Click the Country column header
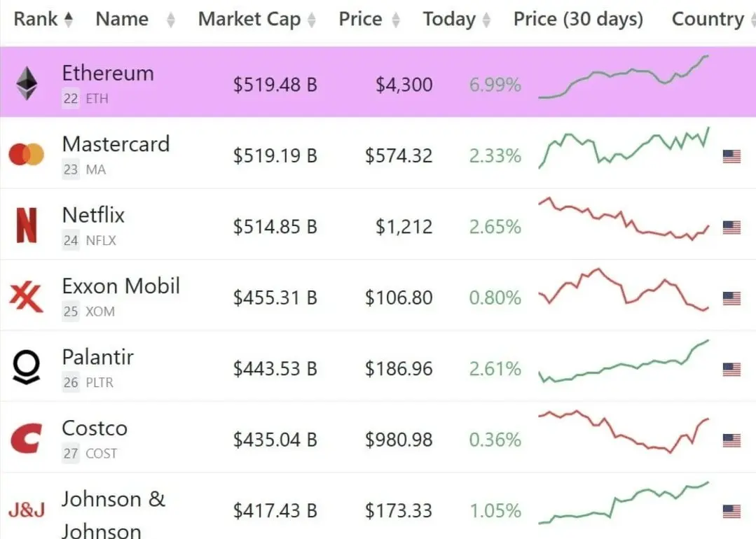756x539 pixels. [x=708, y=20]
